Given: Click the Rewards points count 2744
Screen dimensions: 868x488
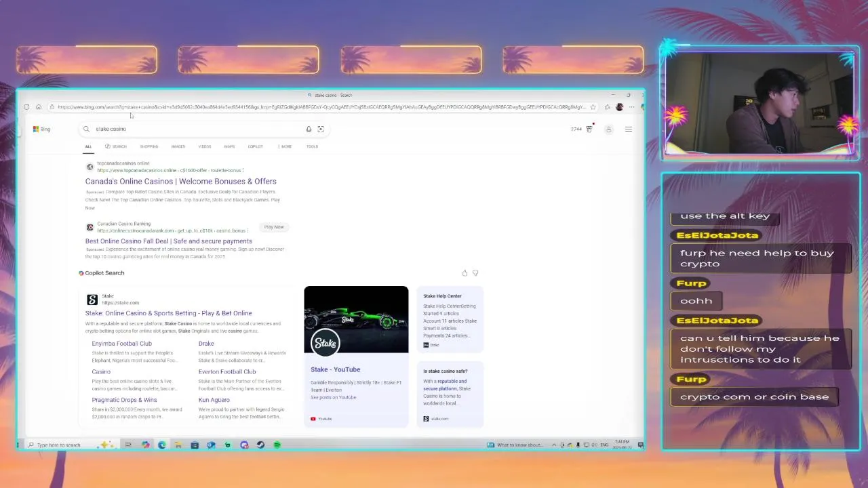Looking at the screenshot, I should [576, 129].
